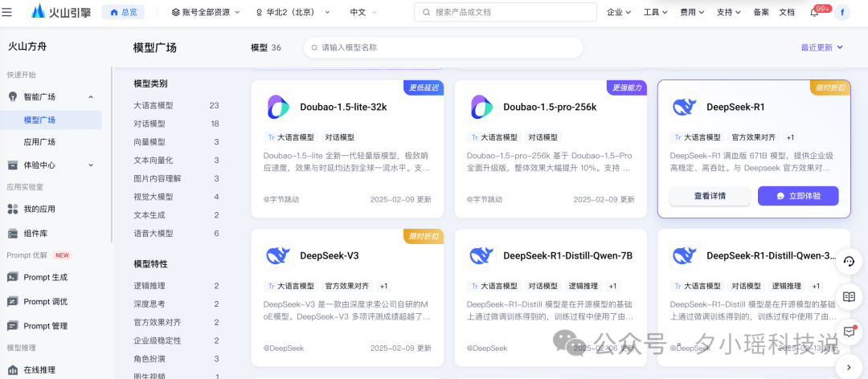Open the 费用 menu
This screenshot has height=379, width=868.
click(692, 11)
